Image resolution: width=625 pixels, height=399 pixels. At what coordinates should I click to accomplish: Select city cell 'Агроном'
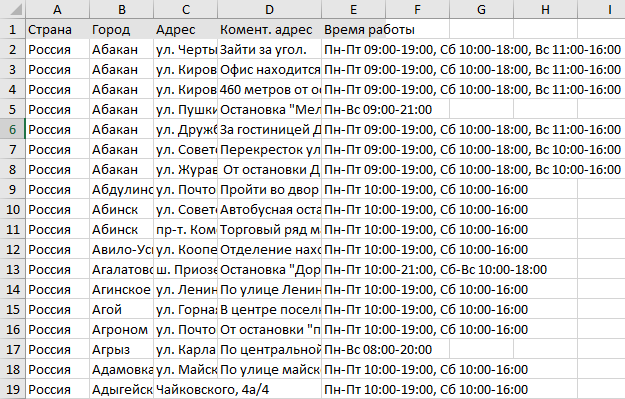coord(122,329)
